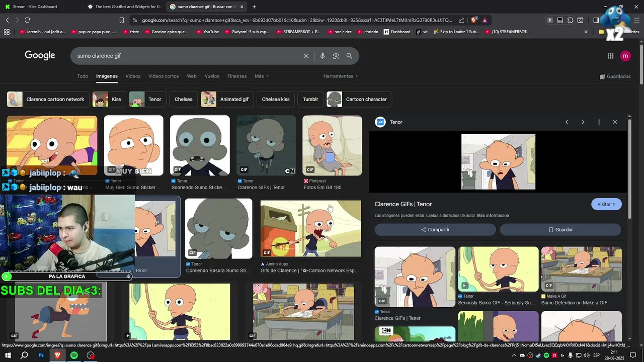644x362 pixels.
Task: Apply the Tenor filter chip
Action: pyautogui.click(x=147, y=99)
